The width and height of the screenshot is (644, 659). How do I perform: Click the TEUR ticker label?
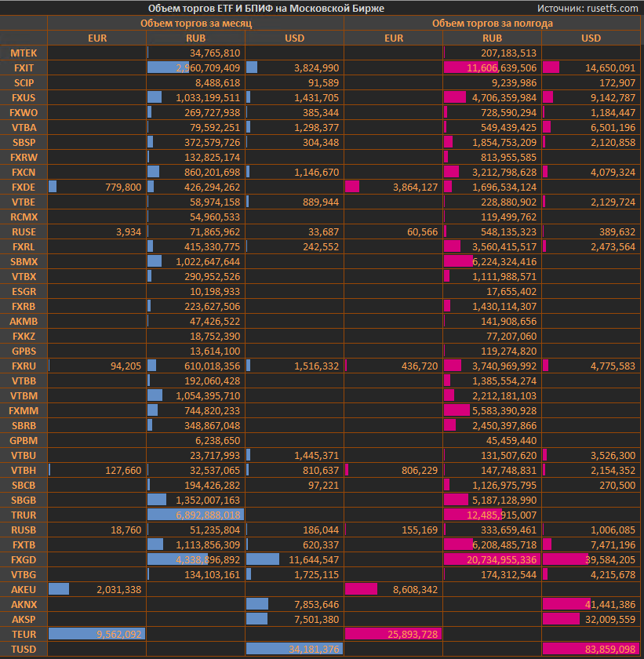click(24, 635)
